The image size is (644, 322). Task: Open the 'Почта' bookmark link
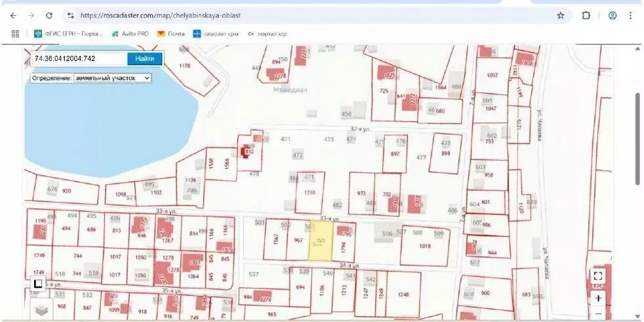point(171,33)
